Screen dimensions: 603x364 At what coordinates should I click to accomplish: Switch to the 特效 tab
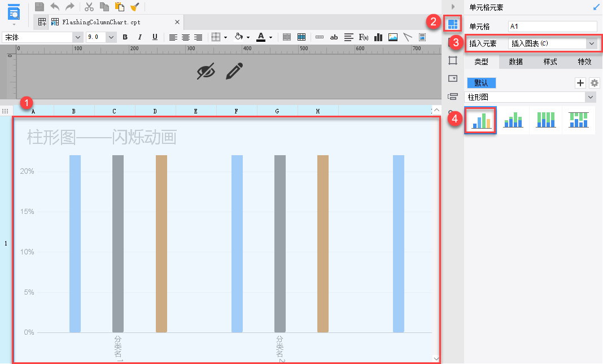(584, 62)
